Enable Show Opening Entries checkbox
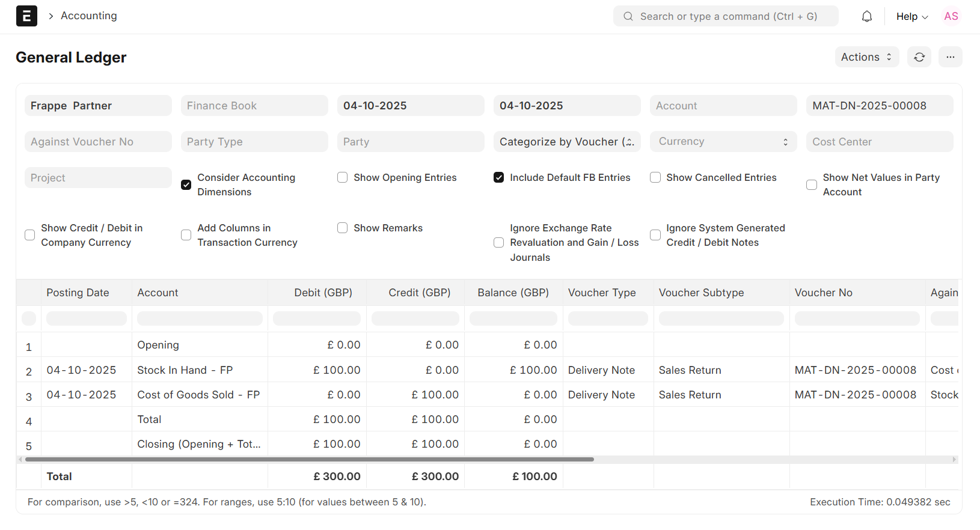Screen dimensions: 980x530 (343, 178)
